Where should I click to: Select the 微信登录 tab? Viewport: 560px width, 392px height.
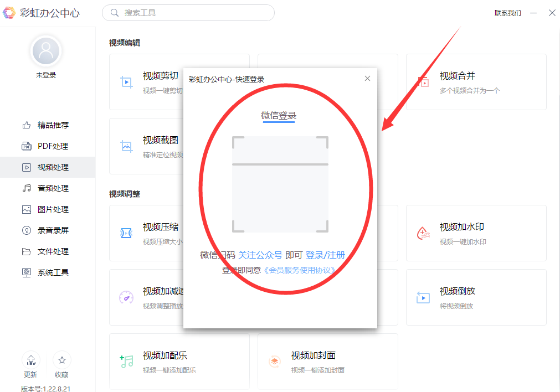tap(279, 116)
